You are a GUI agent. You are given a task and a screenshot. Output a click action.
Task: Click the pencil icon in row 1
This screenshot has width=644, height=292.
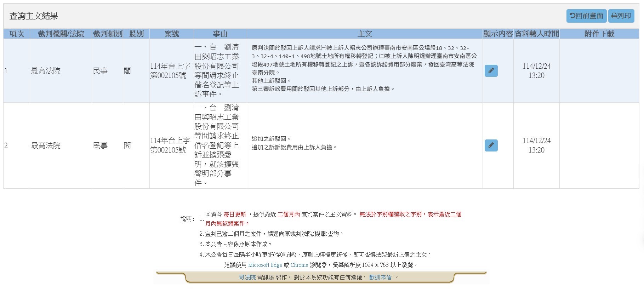[491, 71]
